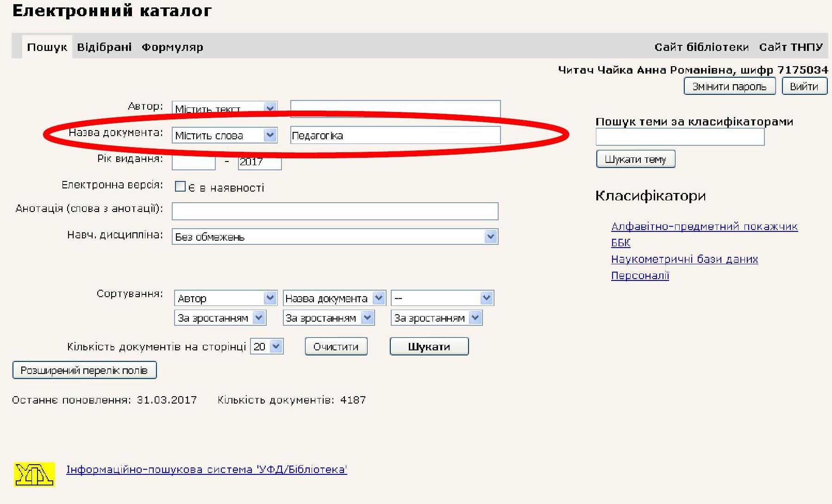The width and height of the screenshot is (832, 504).
Task: Open the ББК classifier link
Action: point(621,243)
